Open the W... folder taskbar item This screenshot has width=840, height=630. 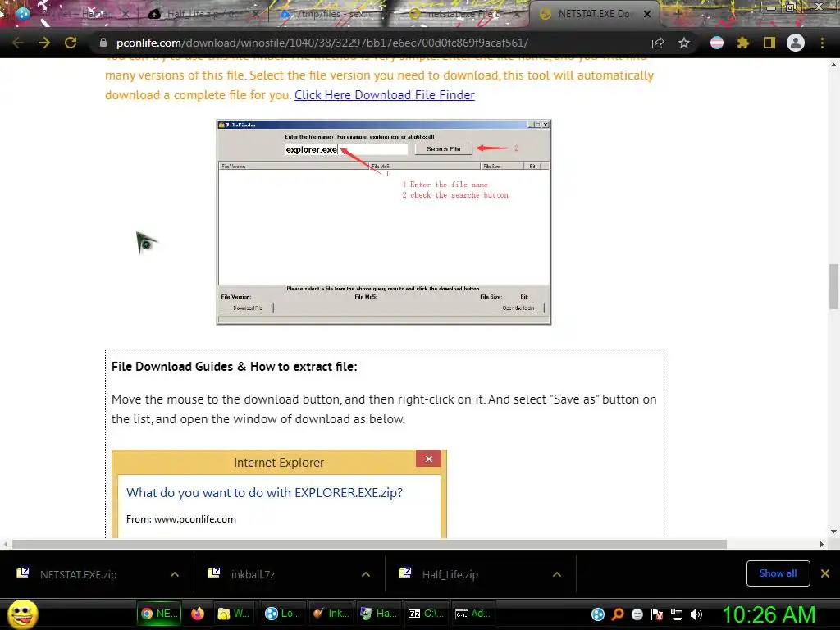point(233,614)
